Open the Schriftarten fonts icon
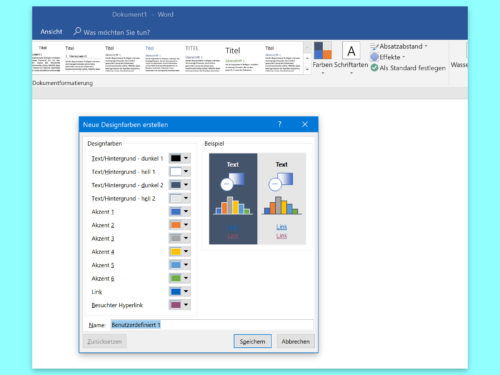Image resolution: width=500 pixels, height=375 pixels. tap(351, 51)
